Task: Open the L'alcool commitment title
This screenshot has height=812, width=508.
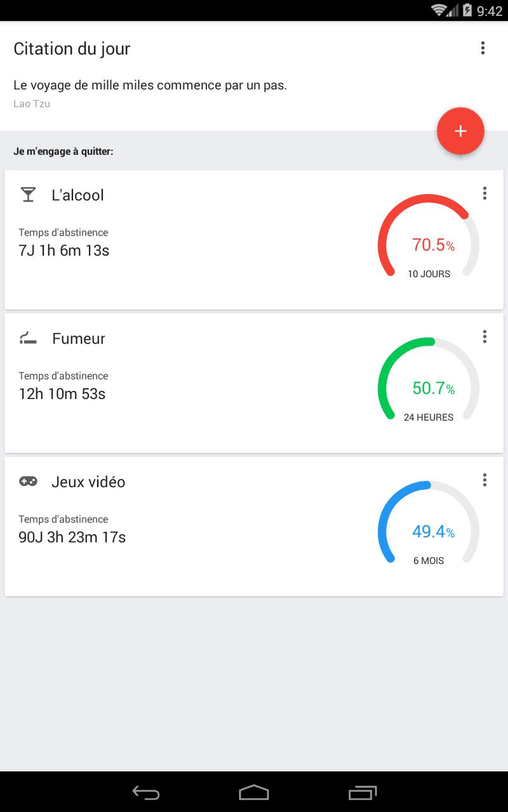Action: pos(77,195)
